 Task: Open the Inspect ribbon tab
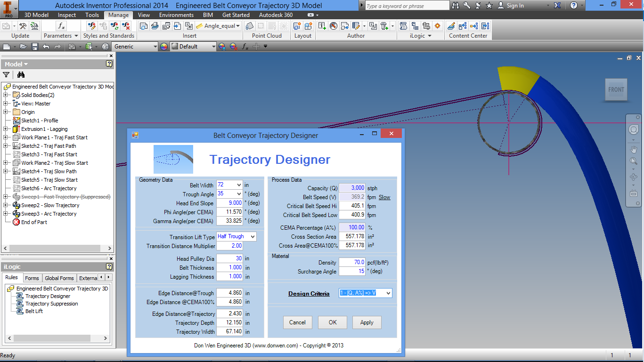pos(67,15)
